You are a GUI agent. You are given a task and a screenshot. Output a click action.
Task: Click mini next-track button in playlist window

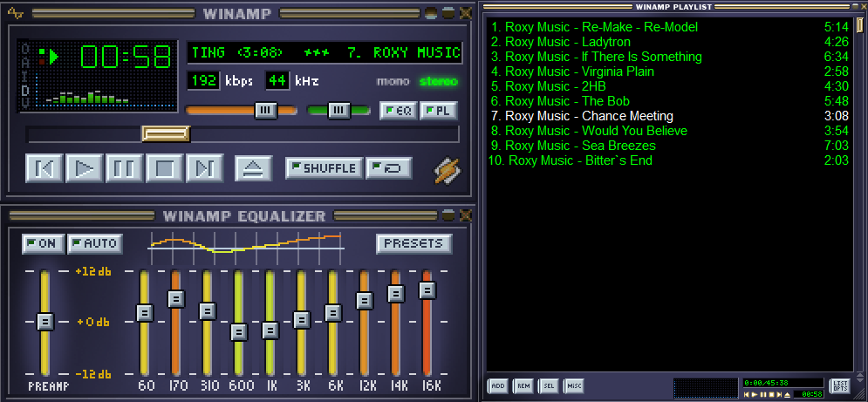coord(779,394)
